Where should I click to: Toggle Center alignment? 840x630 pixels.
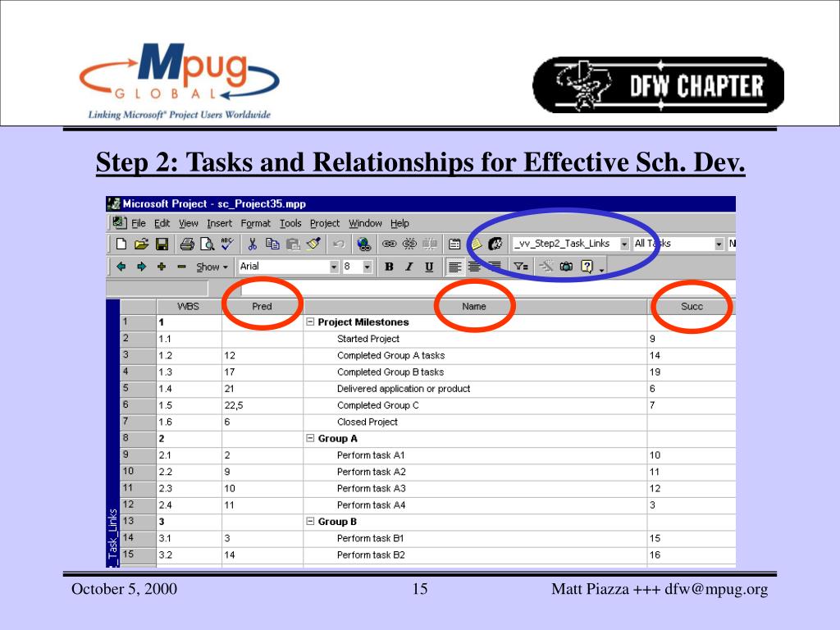(x=474, y=267)
